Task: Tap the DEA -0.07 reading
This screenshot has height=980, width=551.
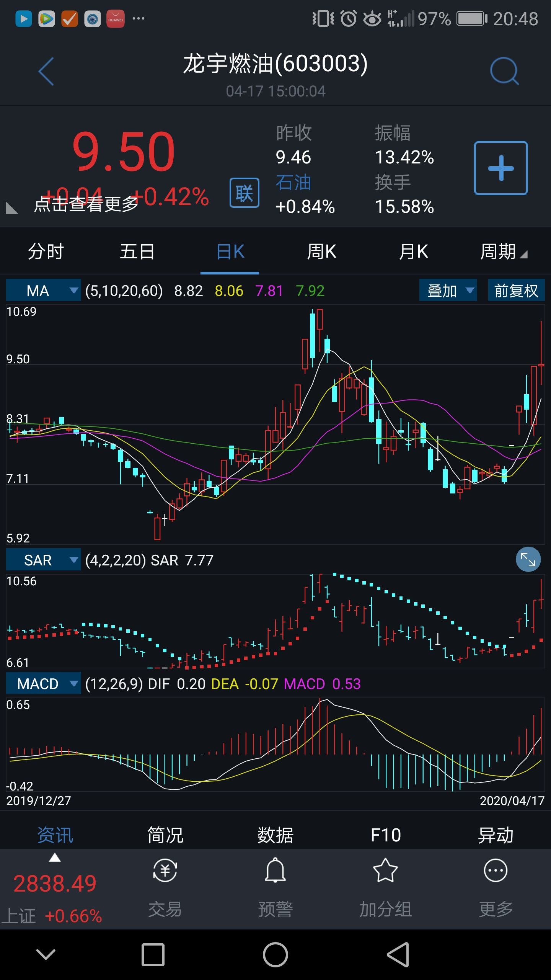Action: tap(245, 684)
